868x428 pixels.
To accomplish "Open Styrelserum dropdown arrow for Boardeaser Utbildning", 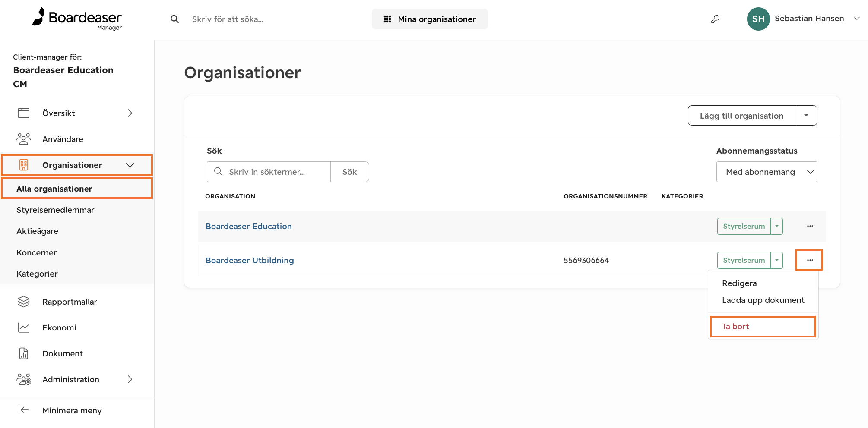I will [x=777, y=260].
